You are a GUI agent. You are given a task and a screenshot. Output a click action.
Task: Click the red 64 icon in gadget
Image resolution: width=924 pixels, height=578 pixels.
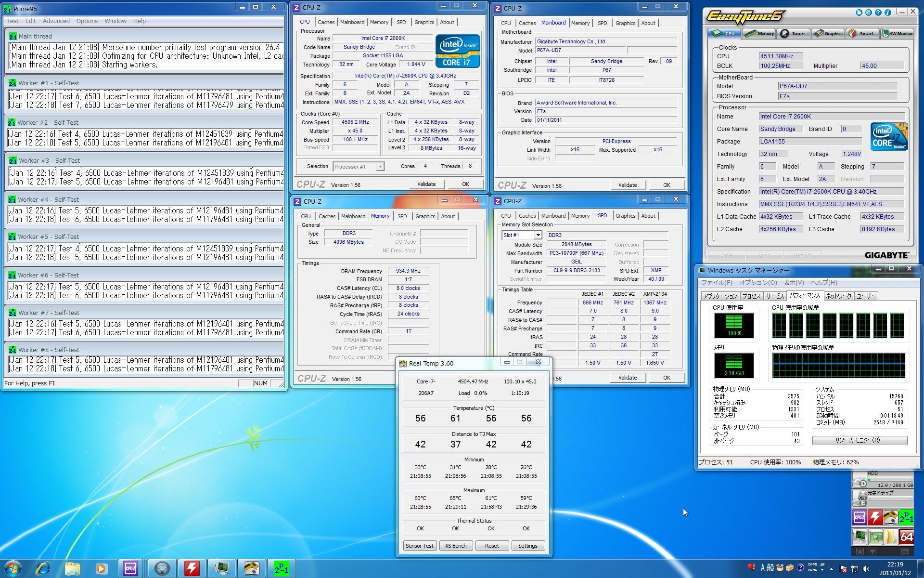pos(906,537)
